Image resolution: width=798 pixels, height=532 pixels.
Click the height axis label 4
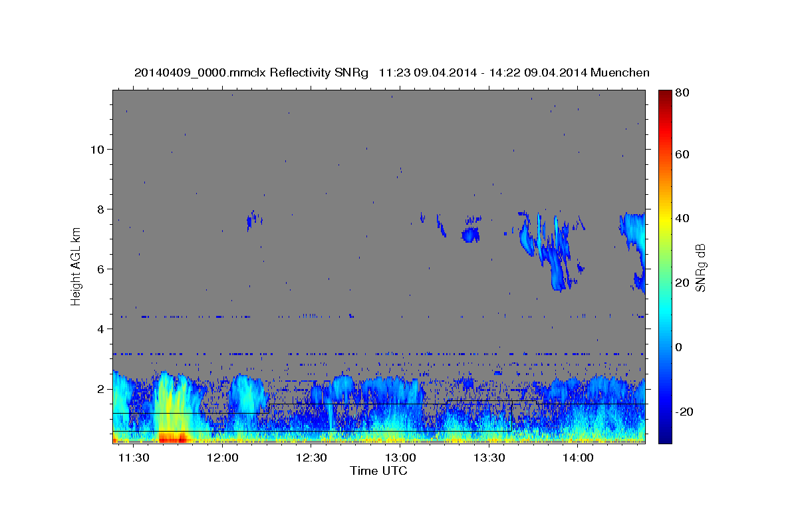coord(100,329)
